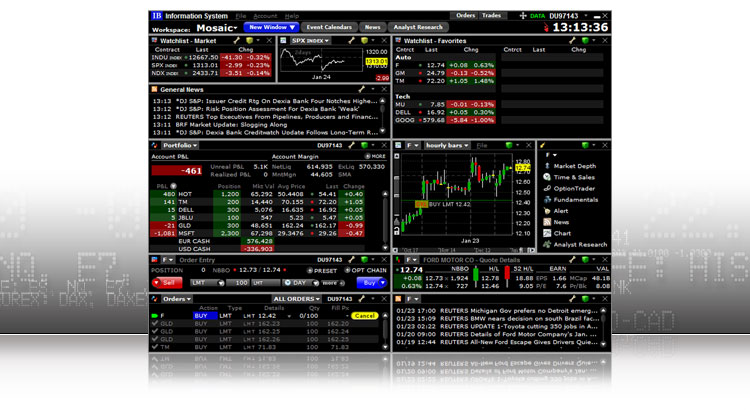Click wrench icon in Watchlist - Market panel
750x410 pixels.
pos(236,41)
